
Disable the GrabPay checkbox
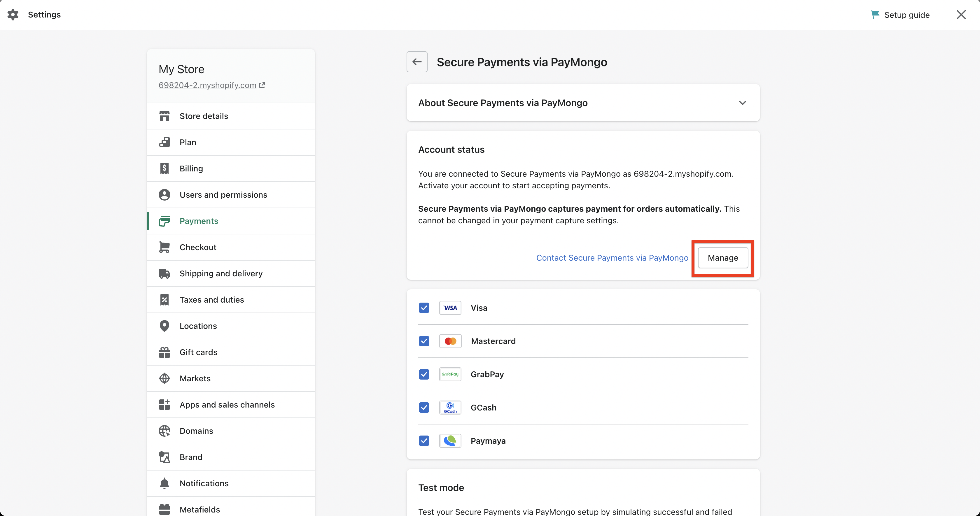tap(424, 374)
